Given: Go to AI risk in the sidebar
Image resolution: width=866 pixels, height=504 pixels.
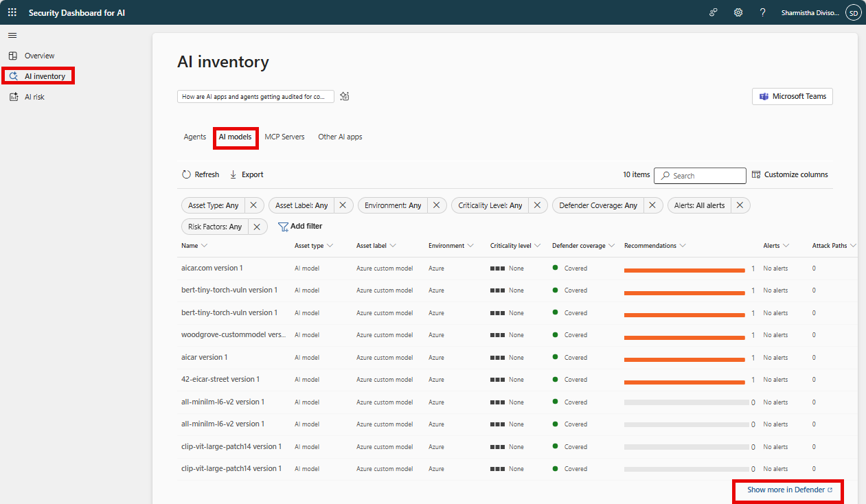Looking at the screenshot, I should pyautogui.click(x=34, y=97).
